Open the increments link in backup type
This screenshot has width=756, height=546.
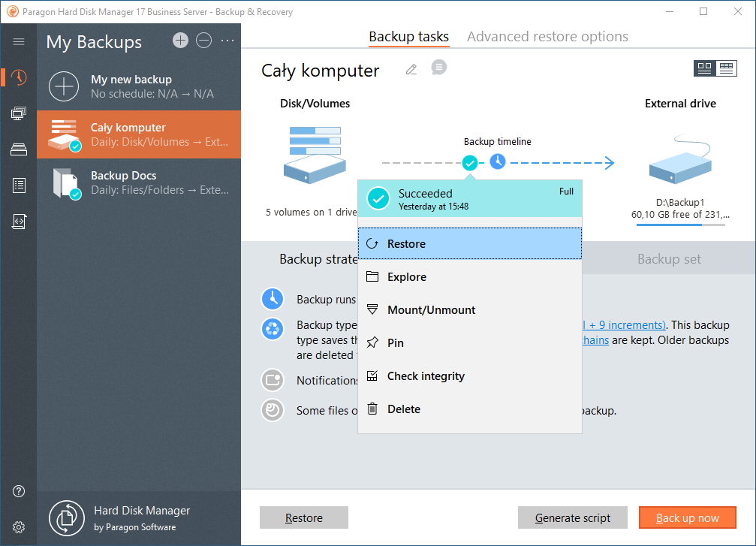[x=624, y=325]
